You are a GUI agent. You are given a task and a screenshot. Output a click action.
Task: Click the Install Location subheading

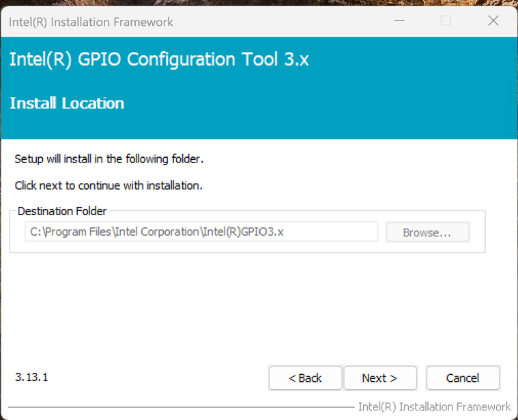67,103
